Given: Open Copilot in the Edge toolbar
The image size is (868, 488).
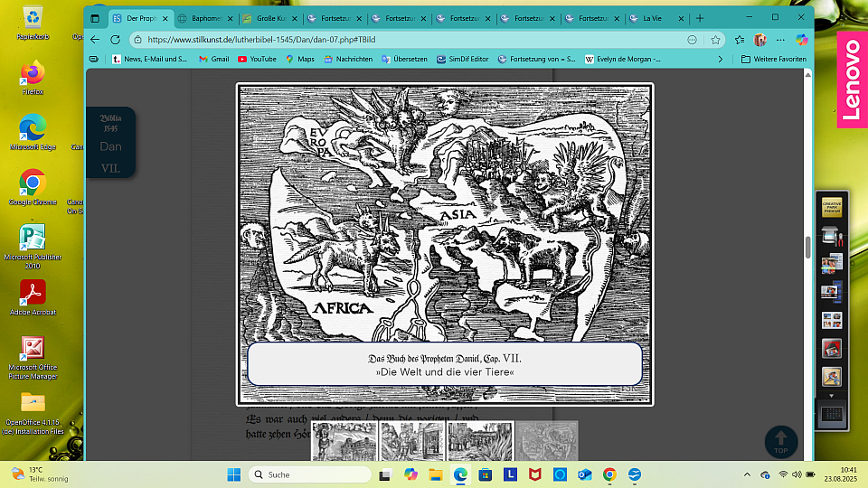Looking at the screenshot, I should [802, 40].
